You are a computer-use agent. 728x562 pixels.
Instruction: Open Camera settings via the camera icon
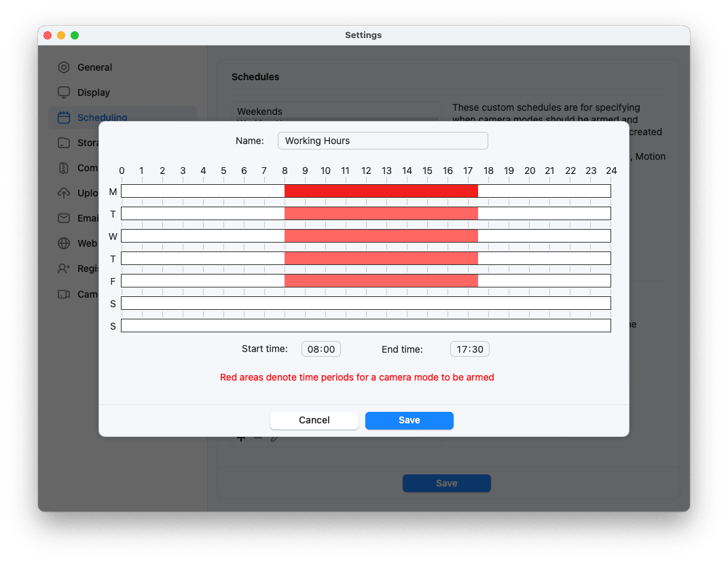[x=63, y=294]
